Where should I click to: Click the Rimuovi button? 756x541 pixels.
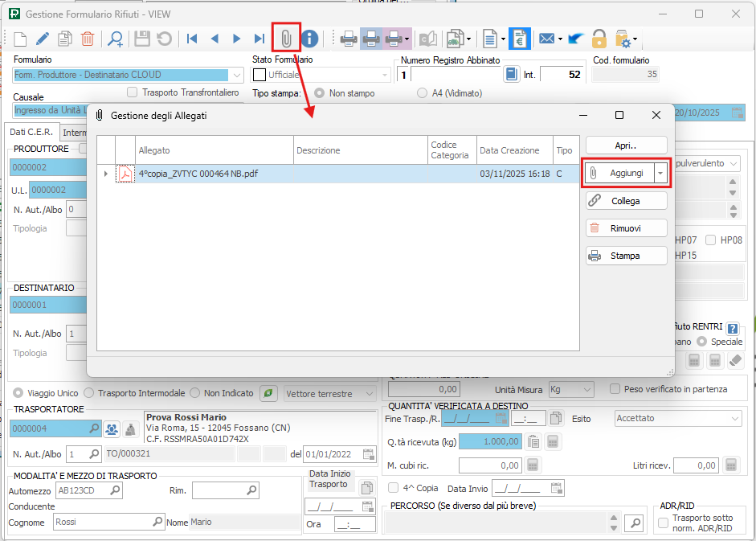(626, 228)
